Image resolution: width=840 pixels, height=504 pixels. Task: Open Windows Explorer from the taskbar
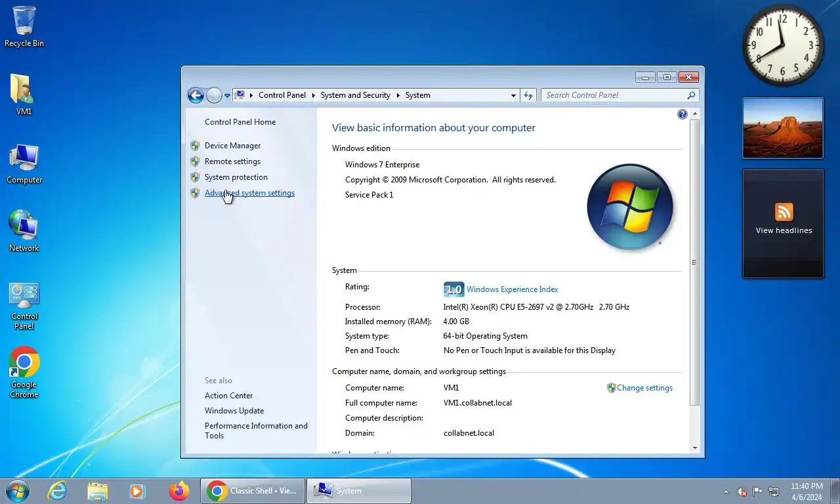pos(97,491)
